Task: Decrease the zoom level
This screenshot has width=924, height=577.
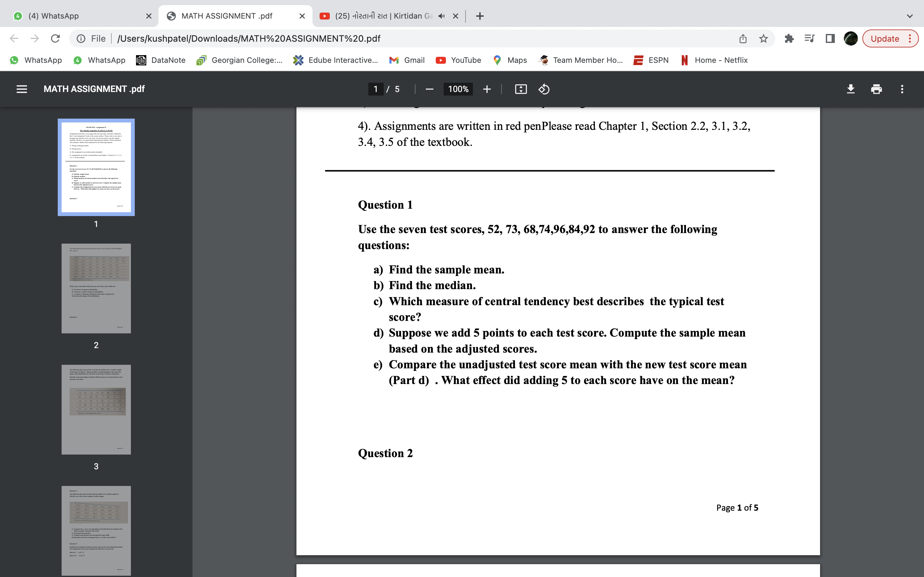Action: [x=429, y=89]
